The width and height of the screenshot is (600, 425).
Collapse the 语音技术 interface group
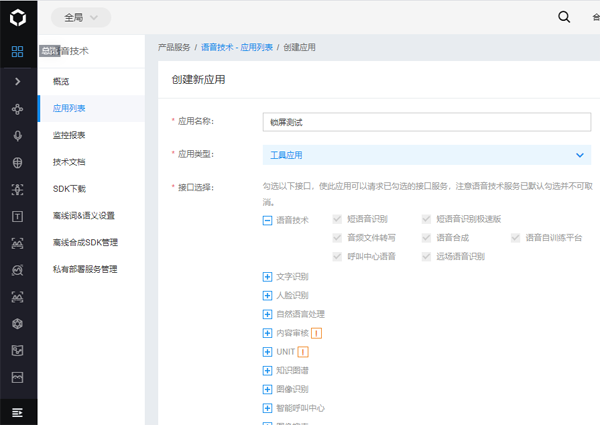point(267,220)
